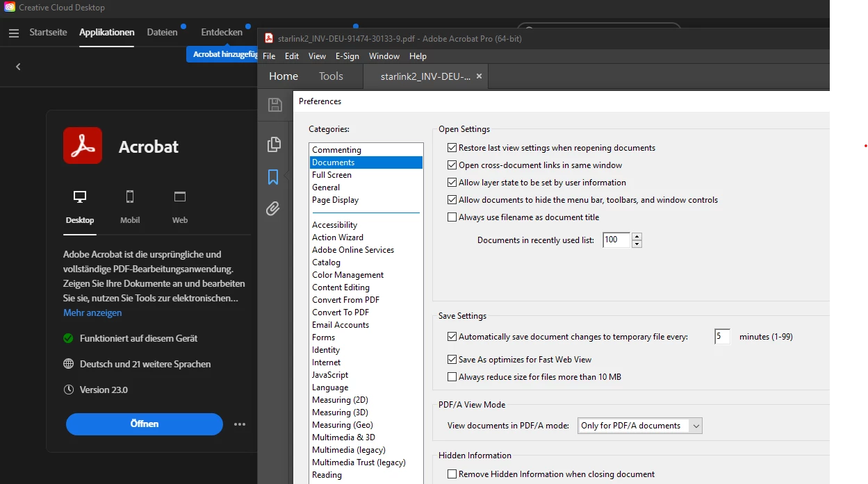Select Full Screen category
Image resolution: width=868 pixels, height=484 pixels.
tap(366, 175)
